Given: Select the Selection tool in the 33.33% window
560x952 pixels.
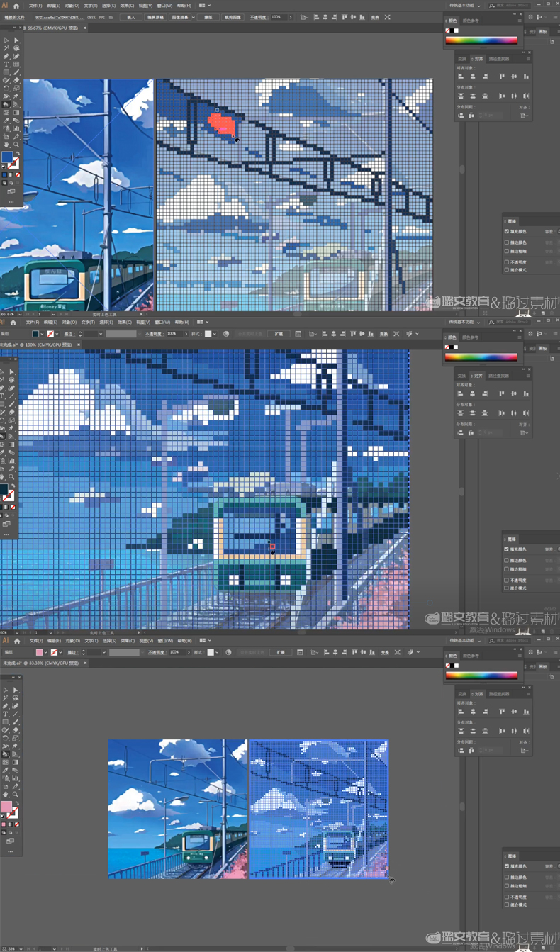Looking at the screenshot, I should click(6, 689).
